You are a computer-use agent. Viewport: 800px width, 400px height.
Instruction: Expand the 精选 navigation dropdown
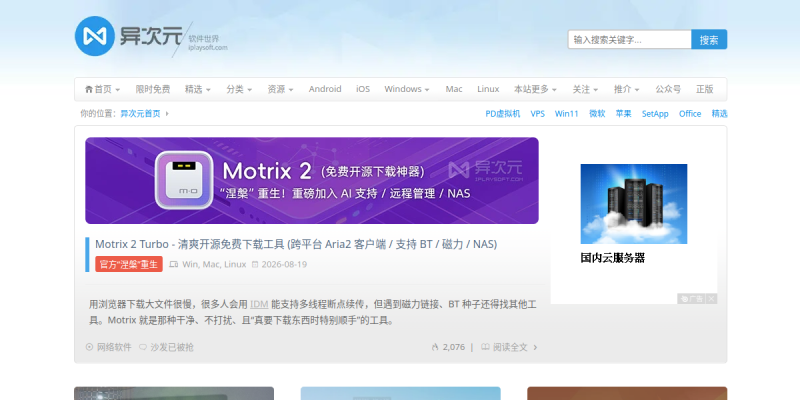(208, 90)
